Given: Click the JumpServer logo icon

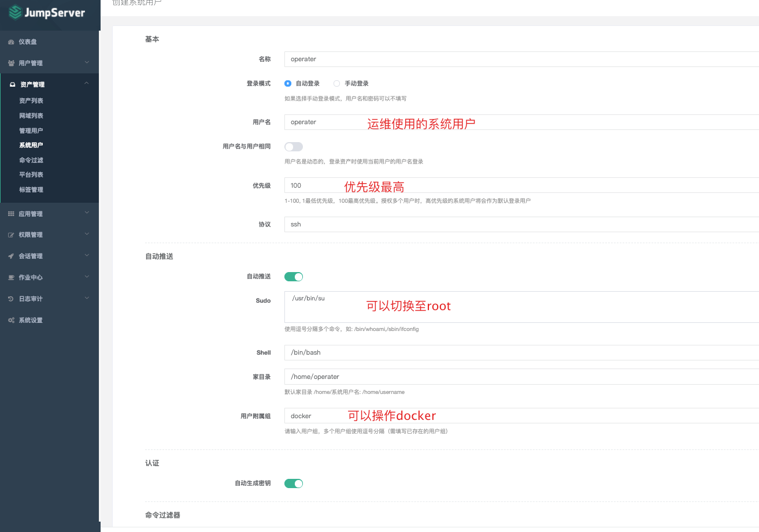Looking at the screenshot, I should pos(15,12).
